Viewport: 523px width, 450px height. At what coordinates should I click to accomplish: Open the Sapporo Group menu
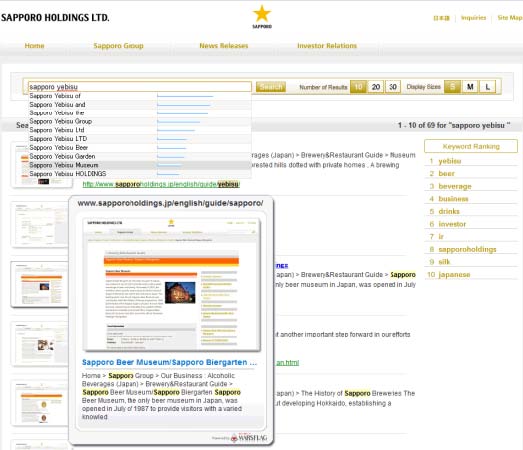coord(118,46)
